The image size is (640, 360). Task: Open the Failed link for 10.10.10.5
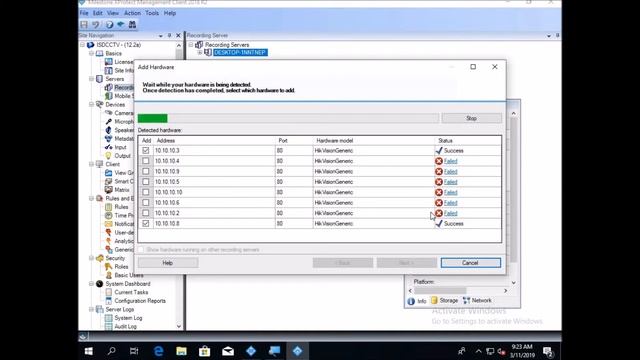[x=451, y=182]
